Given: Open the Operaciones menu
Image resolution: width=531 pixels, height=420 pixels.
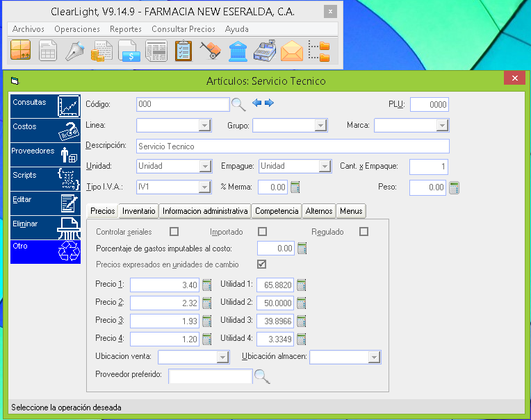Looking at the screenshot, I should [77, 29].
